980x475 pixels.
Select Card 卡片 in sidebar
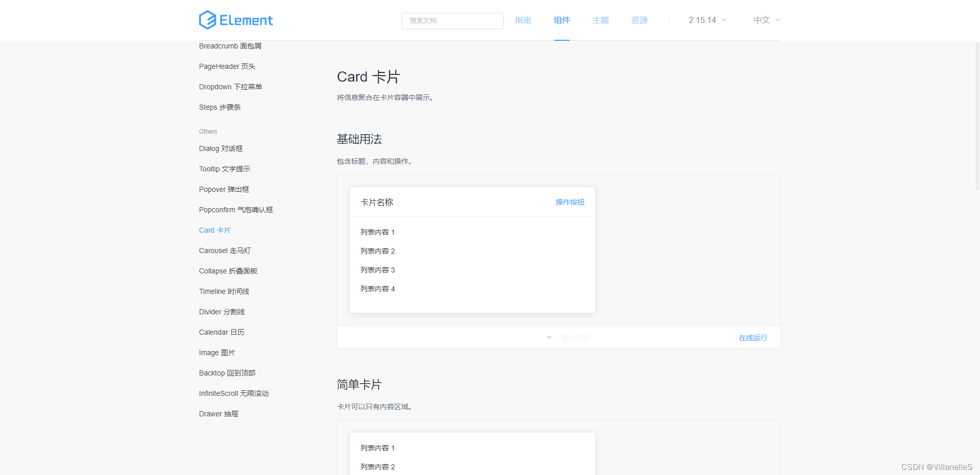click(215, 230)
